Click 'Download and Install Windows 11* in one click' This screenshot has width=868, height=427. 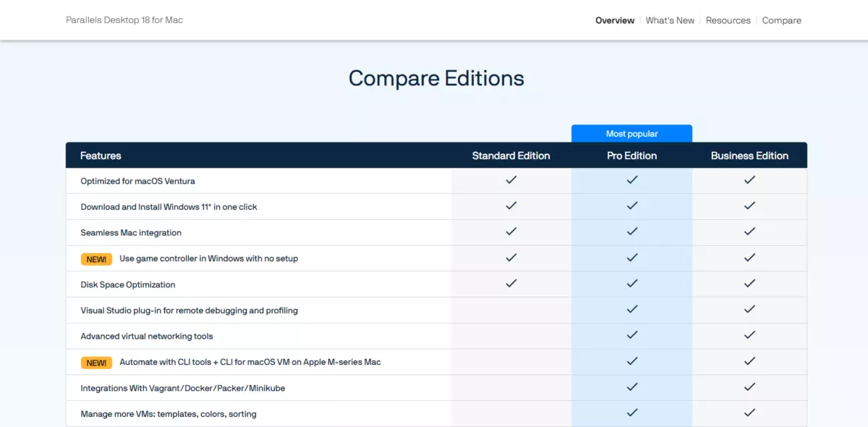tap(169, 207)
